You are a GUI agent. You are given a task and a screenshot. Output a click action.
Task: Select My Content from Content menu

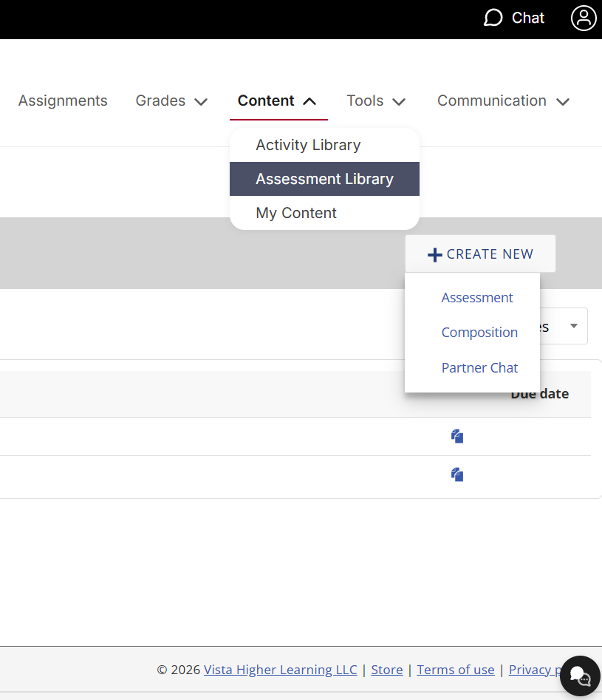coord(324,213)
